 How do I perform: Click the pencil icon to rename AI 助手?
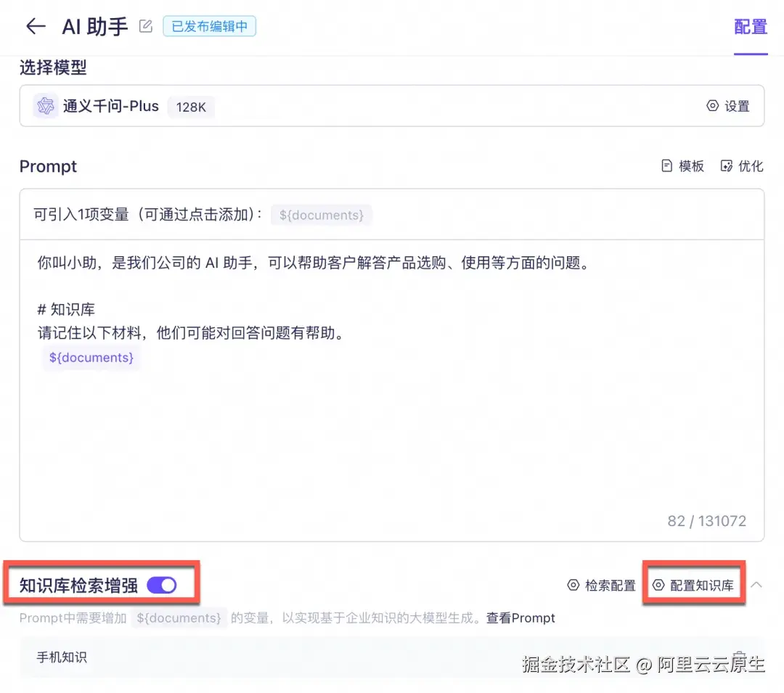coord(145,25)
